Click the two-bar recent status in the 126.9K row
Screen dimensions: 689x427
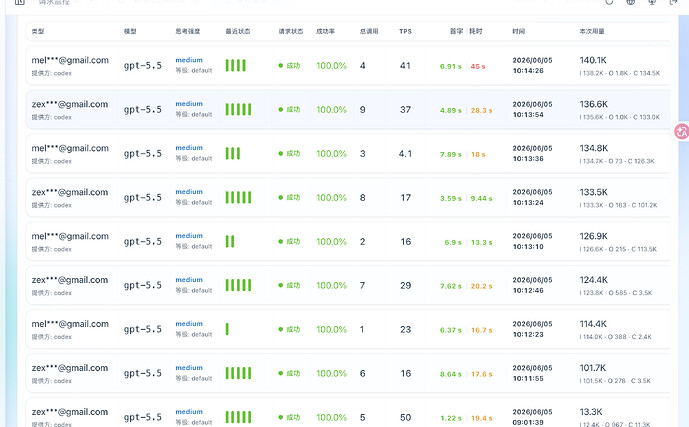coord(230,241)
